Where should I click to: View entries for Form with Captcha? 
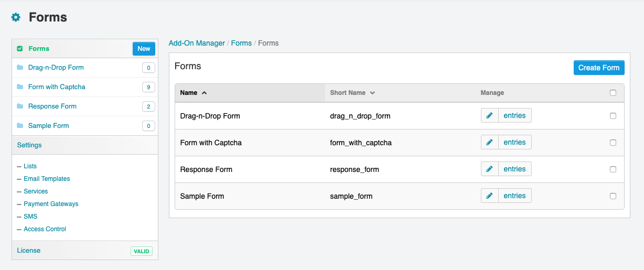tap(514, 142)
